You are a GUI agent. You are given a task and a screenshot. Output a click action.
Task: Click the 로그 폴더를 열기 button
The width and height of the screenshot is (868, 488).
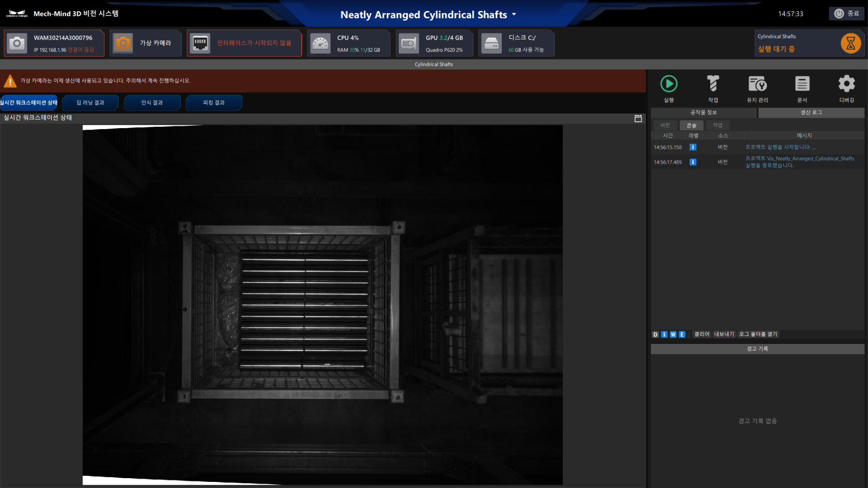click(x=758, y=335)
